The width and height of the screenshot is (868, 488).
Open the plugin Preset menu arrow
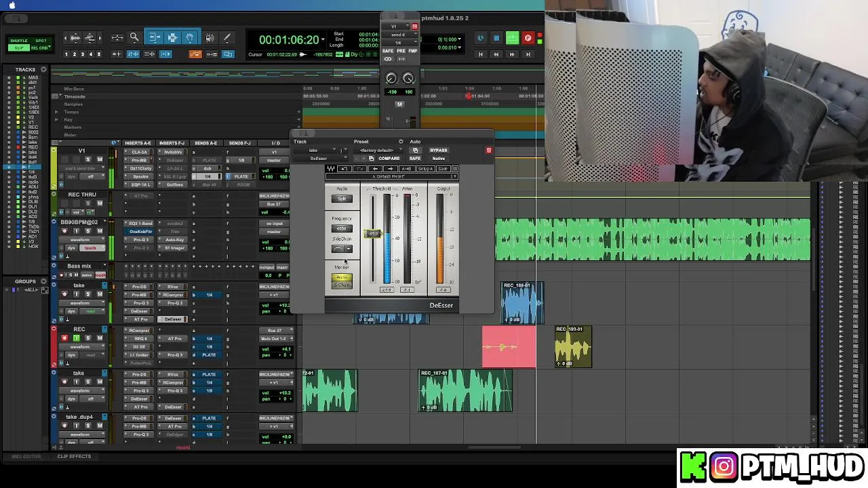[401, 142]
